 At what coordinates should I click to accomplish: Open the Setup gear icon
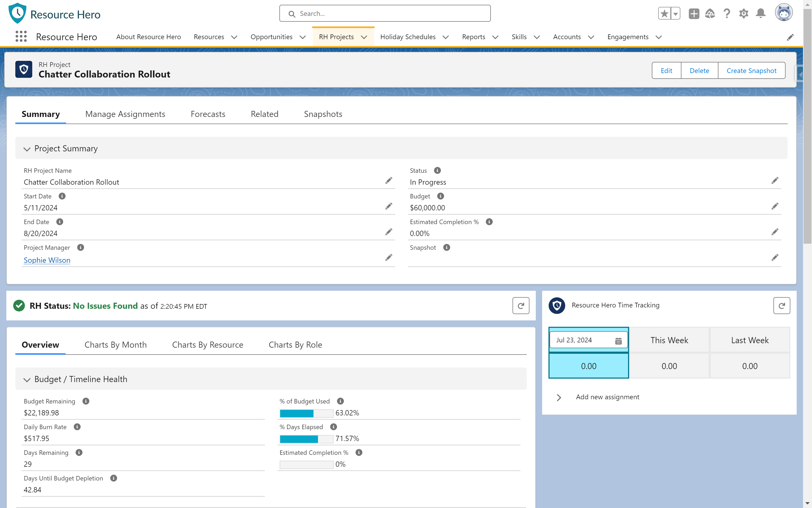(744, 13)
